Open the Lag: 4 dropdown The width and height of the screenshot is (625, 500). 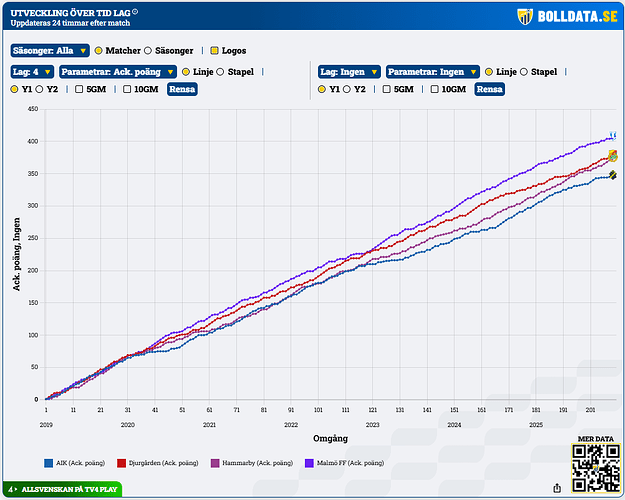(32, 72)
